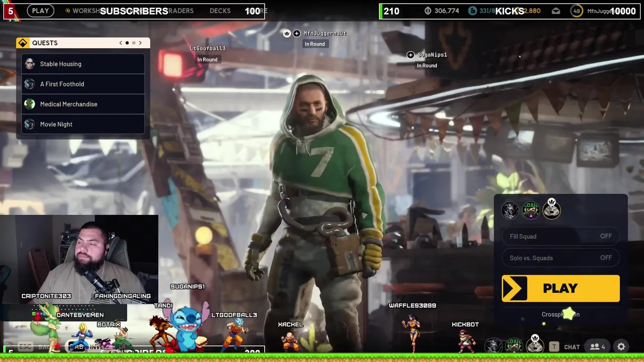Click crowned party avatar in bottom bar
This screenshot has height=362, width=644.
[535, 345]
